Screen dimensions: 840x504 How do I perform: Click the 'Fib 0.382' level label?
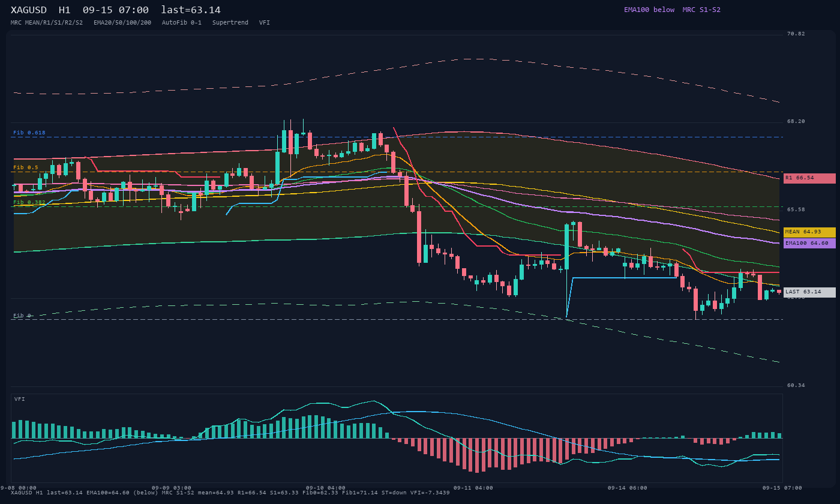(29, 202)
